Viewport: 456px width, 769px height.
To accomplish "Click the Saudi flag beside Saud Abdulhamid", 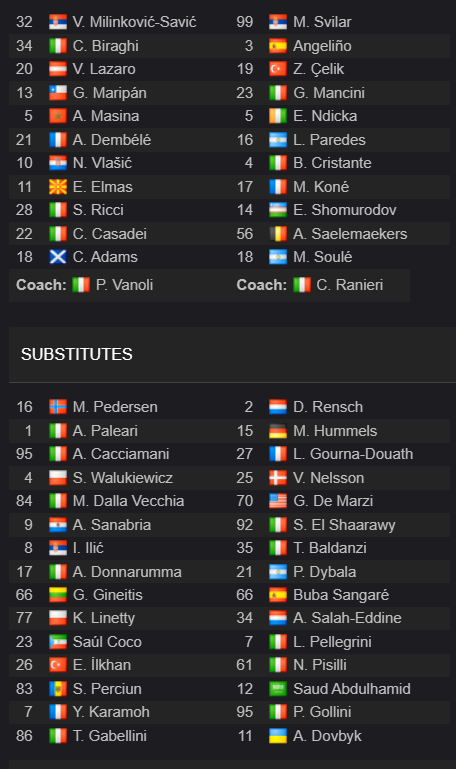I will click(278, 689).
